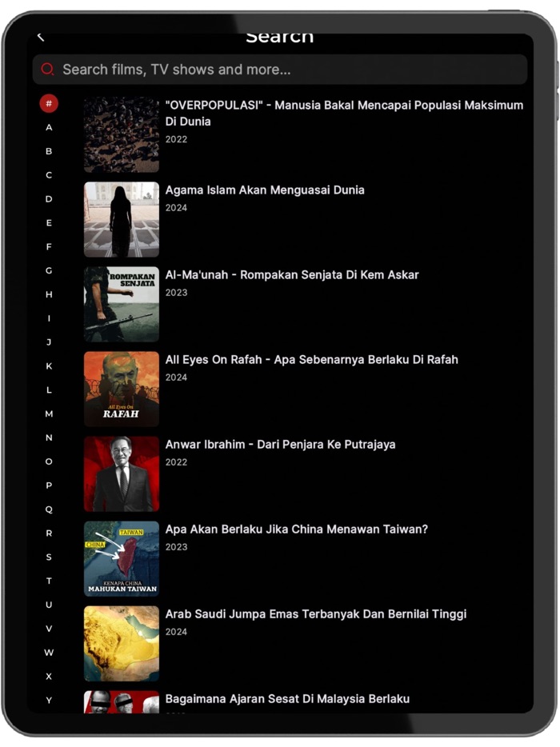Select title "OVERPOPULASI" - Manusia Bakal Mencapai Populasi
The height and width of the screenshot is (747, 560).
tap(344, 114)
